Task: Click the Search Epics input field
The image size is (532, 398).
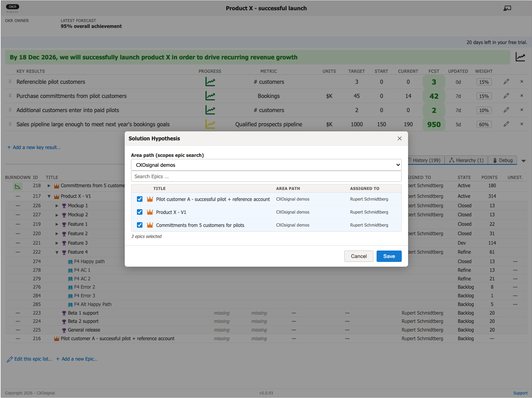Action: (266, 177)
